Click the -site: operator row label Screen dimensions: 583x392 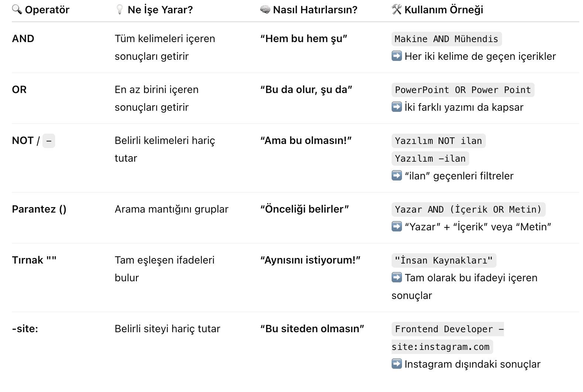25,329
